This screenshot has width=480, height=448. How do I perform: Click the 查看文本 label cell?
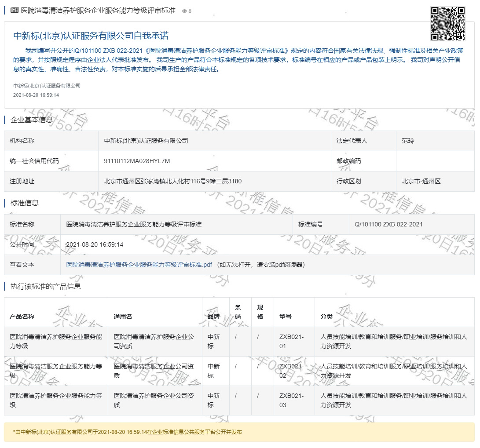pyautogui.click(x=33, y=265)
